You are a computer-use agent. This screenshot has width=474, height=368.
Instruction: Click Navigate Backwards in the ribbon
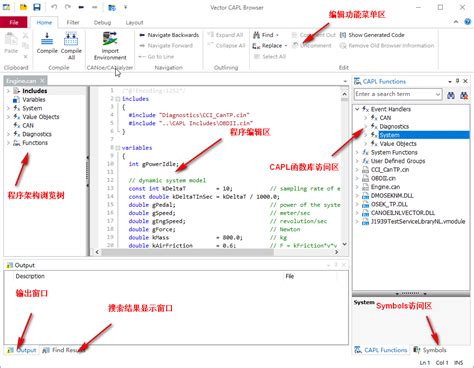tap(169, 35)
